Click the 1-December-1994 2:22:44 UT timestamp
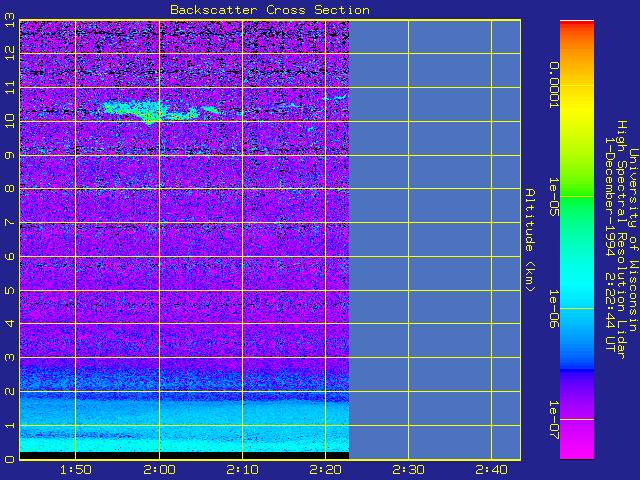This screenshot has height=480, width=640. click(610, 244)
